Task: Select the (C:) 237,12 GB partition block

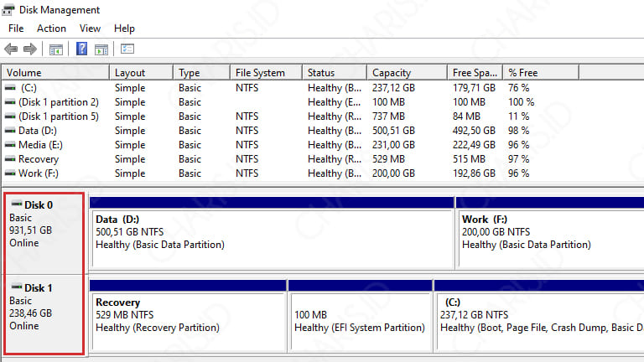Action: click(x=539, y=315)
